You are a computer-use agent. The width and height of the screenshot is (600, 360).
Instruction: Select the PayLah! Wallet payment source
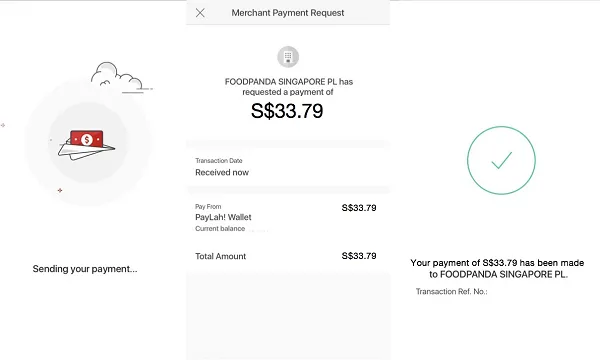tap(223, 217)
